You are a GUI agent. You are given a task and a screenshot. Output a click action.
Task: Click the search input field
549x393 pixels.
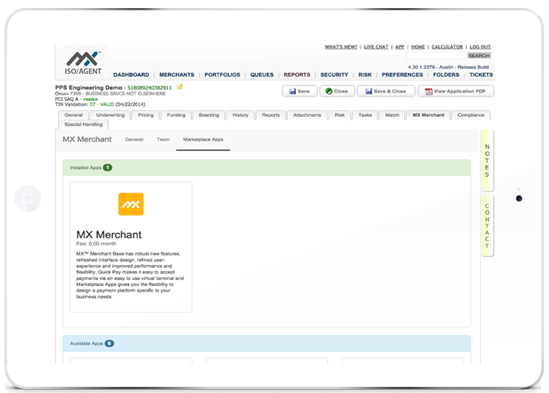[436, 56]
